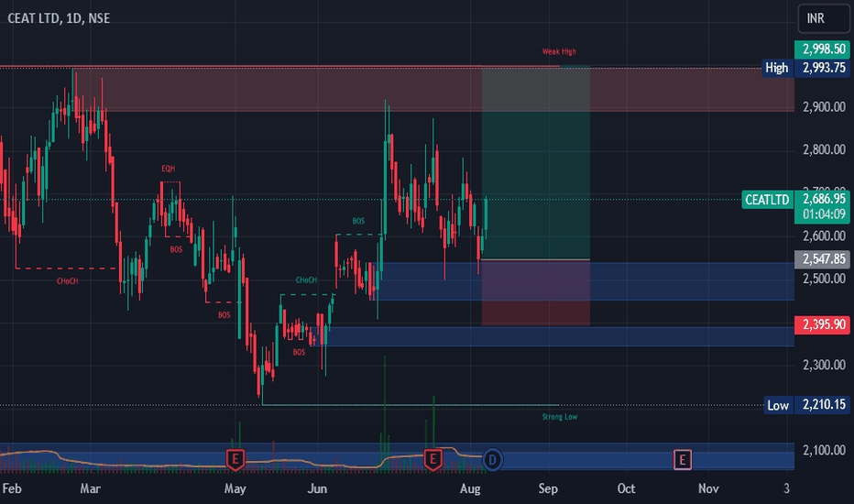Click the Sep label on the time axis
This screenshot has width=854, height=504.
(549, 488)
